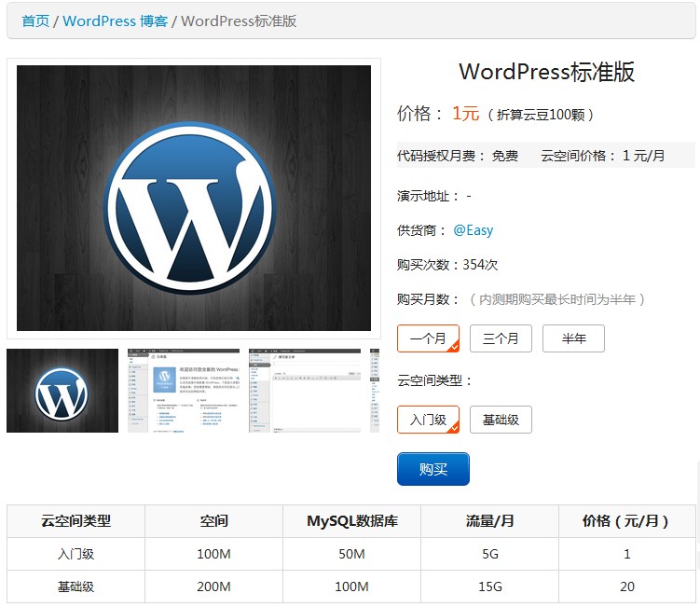Click the price 20 cell
The image size is (700, 607).
[x=626, y=586]
